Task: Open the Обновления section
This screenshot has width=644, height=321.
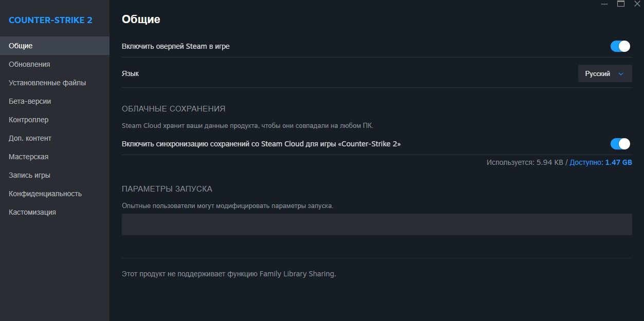Action: point(29,64)
